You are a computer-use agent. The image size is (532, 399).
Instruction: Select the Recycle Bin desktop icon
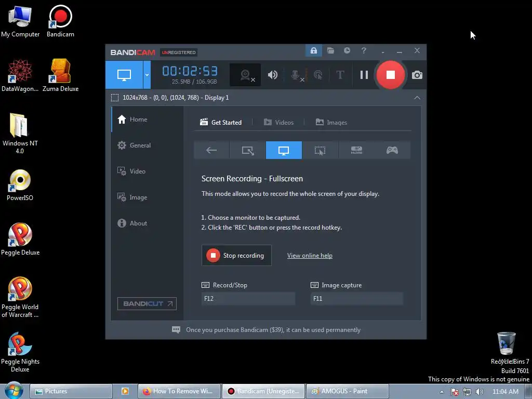[x=507, y=349]
